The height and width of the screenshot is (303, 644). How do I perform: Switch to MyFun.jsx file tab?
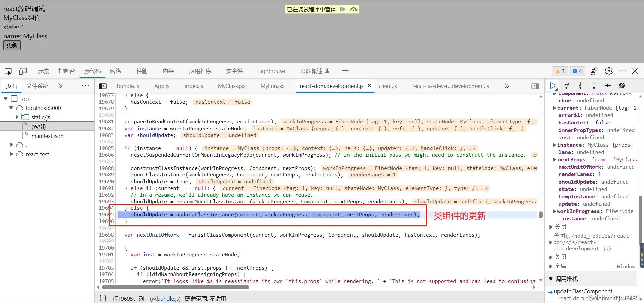[272, 86]
